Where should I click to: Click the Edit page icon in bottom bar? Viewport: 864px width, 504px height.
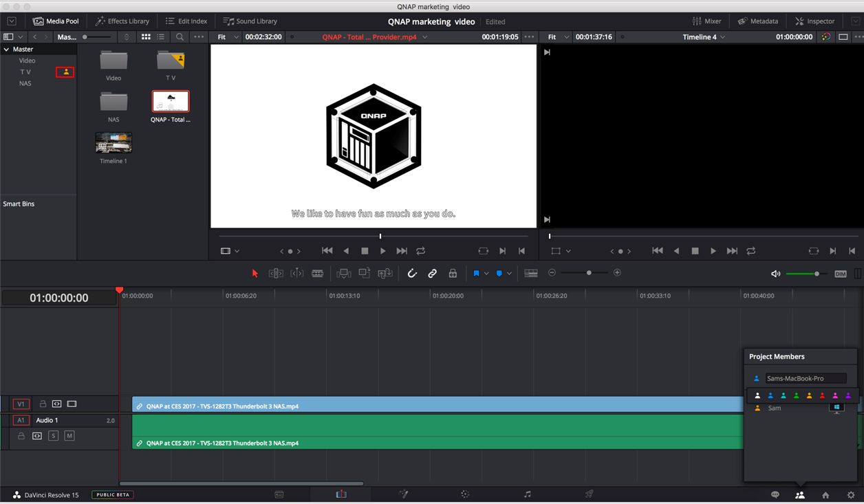click(341, 494)
